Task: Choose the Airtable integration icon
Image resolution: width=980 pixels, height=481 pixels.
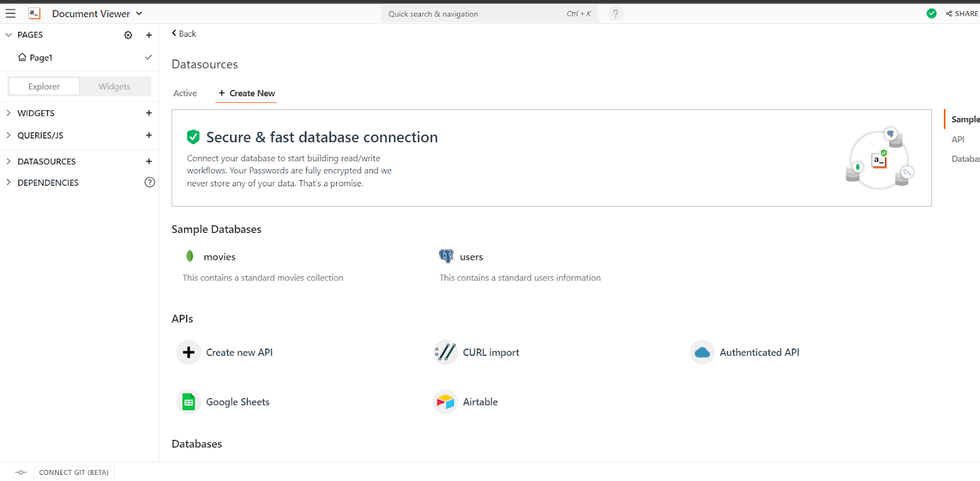Action: coord(445,402)
